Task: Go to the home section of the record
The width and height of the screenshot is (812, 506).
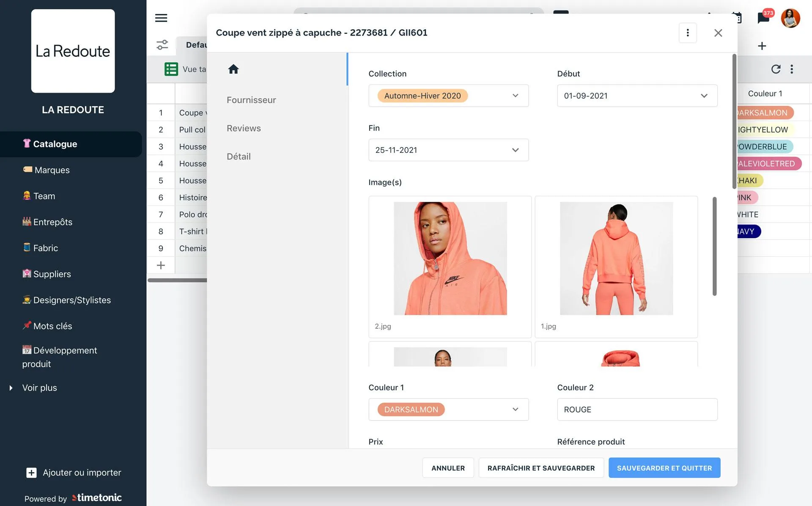Action: (x=233, y=69)
